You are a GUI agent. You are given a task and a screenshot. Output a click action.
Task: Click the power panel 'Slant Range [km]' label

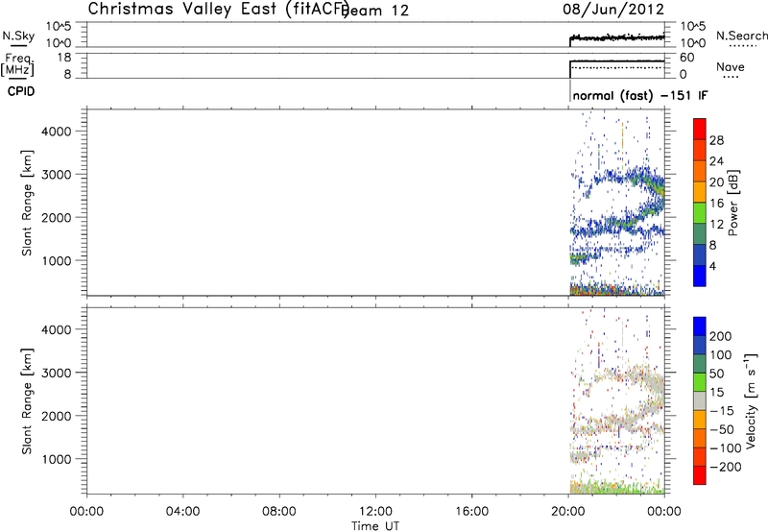tap(27, 203)
